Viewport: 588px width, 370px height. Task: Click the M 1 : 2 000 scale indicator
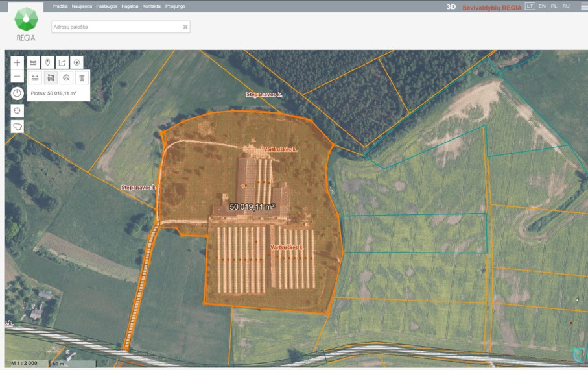pos(25,364)
